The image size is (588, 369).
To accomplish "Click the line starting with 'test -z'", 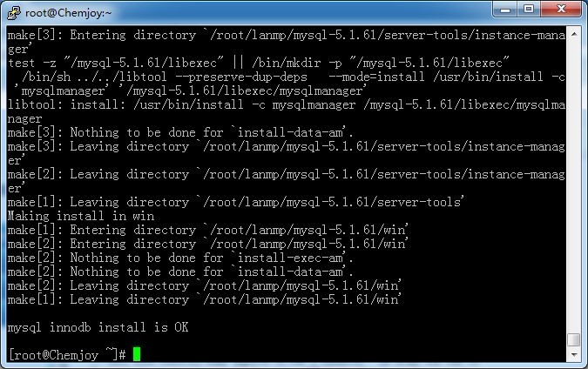I will click(258, 63).
